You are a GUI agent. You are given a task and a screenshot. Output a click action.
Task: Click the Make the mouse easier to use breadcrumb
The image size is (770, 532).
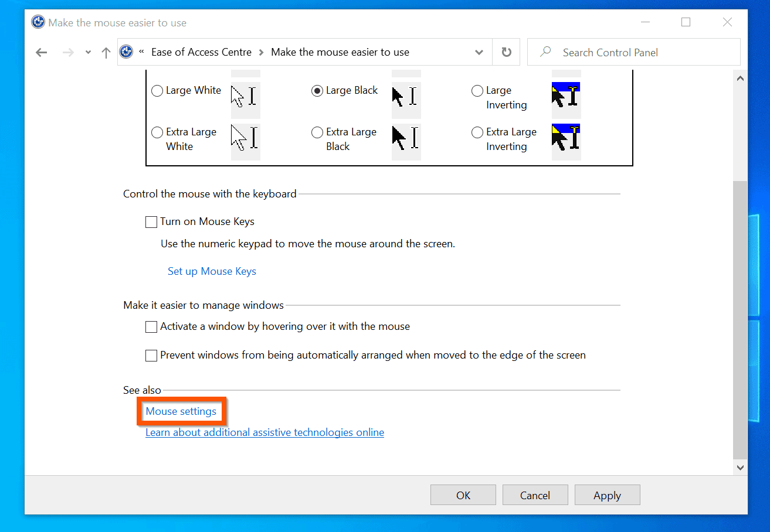[339, 52]
